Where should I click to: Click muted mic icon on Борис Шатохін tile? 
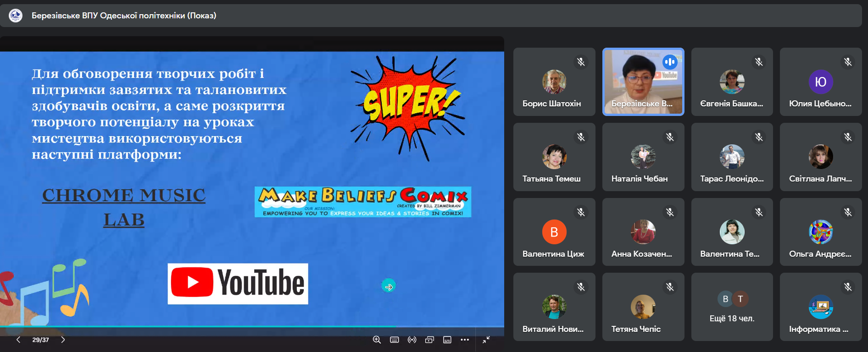pyautogui.click(x=581, y=62)
